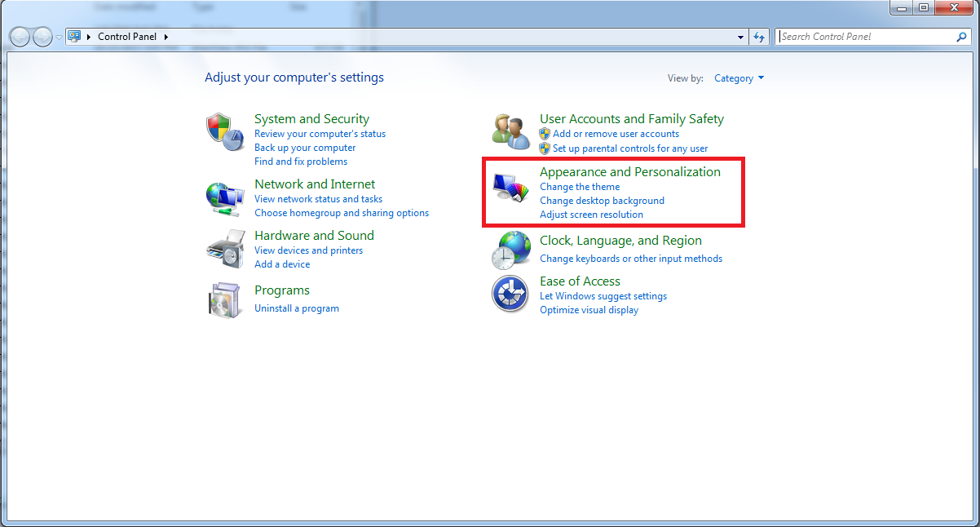980x527 pixels.
Task: Open Appearance and Personalization heading
Action: (630, 172)
